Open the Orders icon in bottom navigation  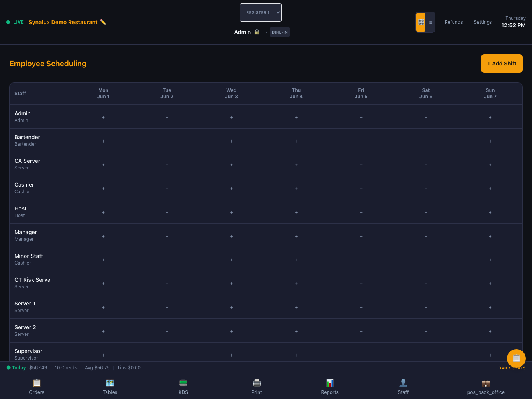[x=37, y=383]
